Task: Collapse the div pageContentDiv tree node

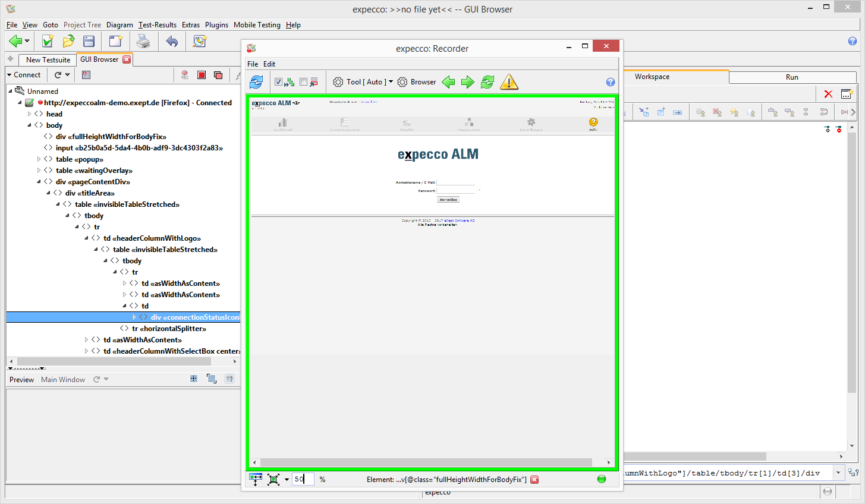Action: 39,182
